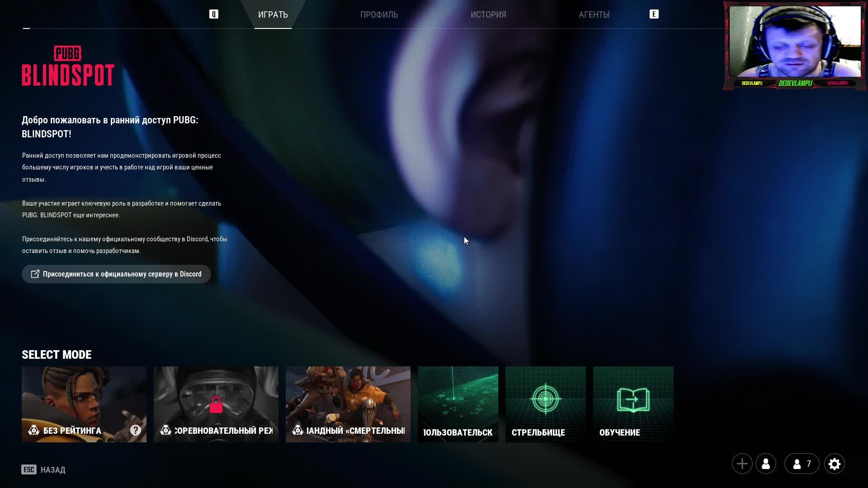Viewport: 868px width, 488px height.
Task: Open the Агенты tab
Action: [x=594, y=14]
